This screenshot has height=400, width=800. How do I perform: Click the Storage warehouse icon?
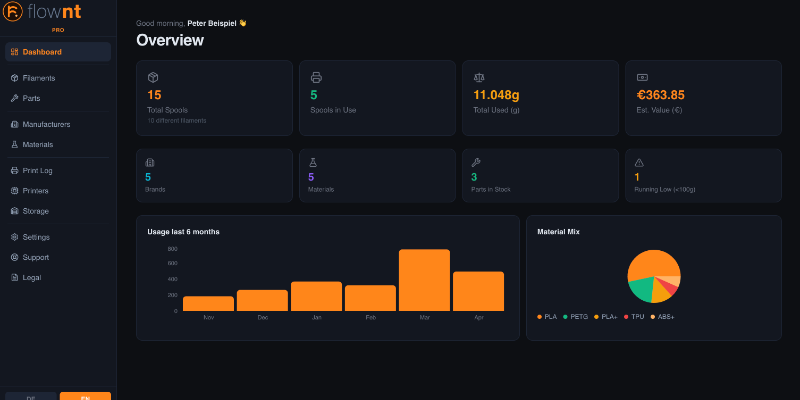[14, 211]
